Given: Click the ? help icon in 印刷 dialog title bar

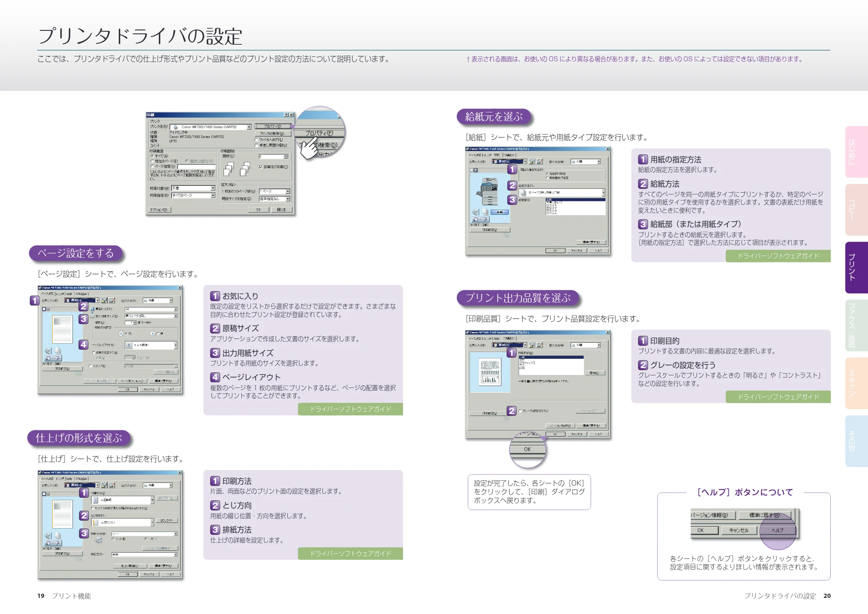Looking at the screenshot, I should (286, 115).
